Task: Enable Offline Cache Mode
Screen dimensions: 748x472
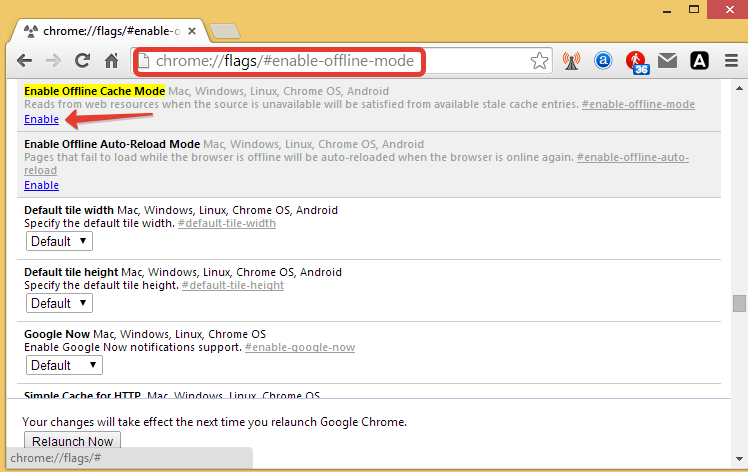Action: (42, 119)
